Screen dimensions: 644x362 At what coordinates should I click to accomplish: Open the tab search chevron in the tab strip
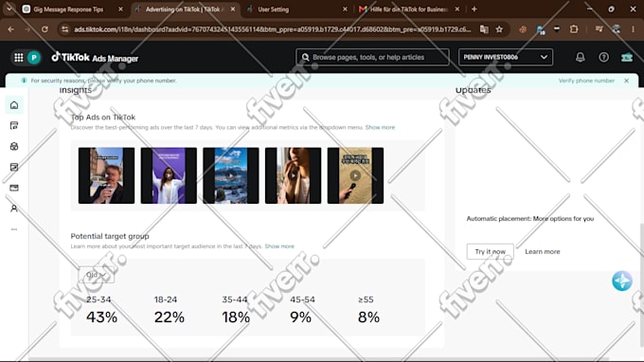coord(9,9)
